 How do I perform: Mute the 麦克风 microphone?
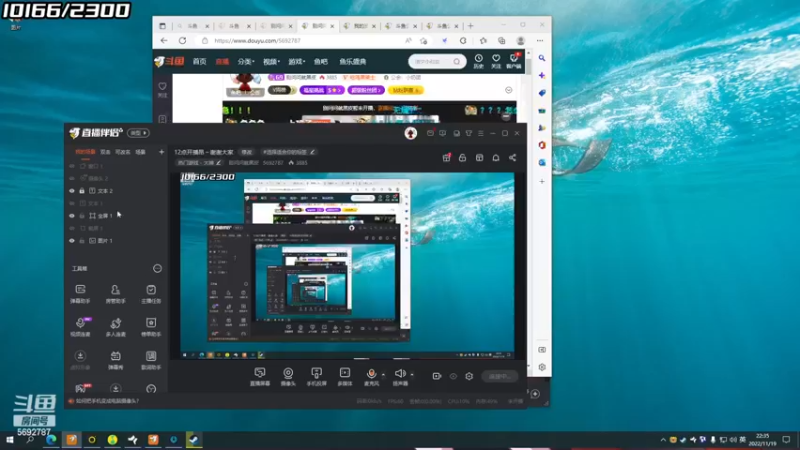click(371, 377)
